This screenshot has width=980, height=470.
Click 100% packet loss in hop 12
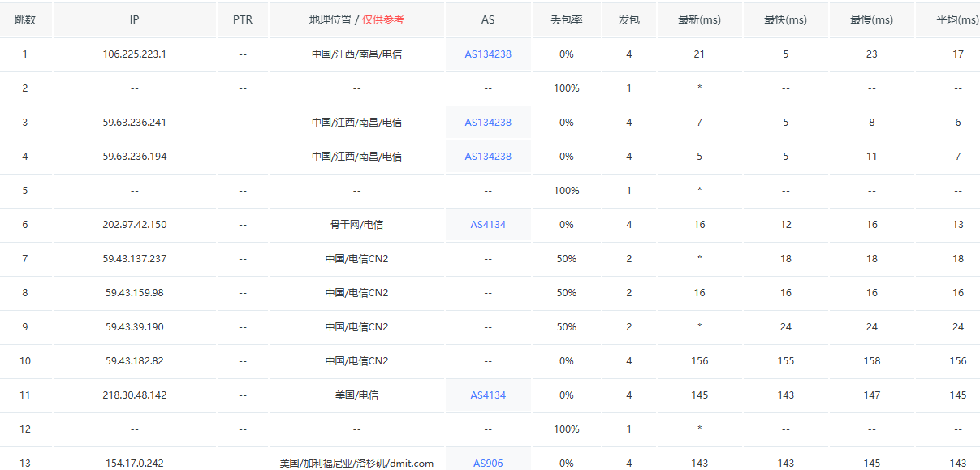pyautogui.click(x=567, y=429)
